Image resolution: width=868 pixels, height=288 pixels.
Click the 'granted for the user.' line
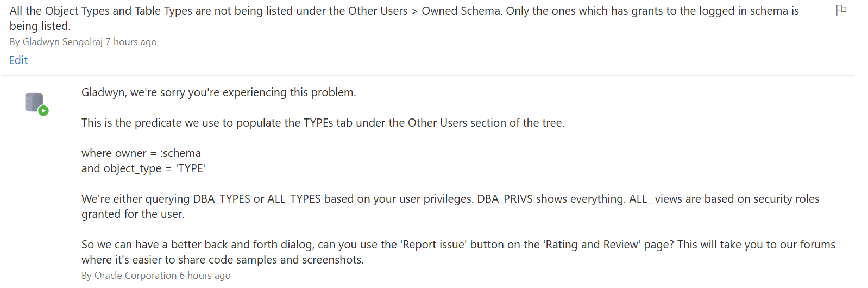point(133,214)
